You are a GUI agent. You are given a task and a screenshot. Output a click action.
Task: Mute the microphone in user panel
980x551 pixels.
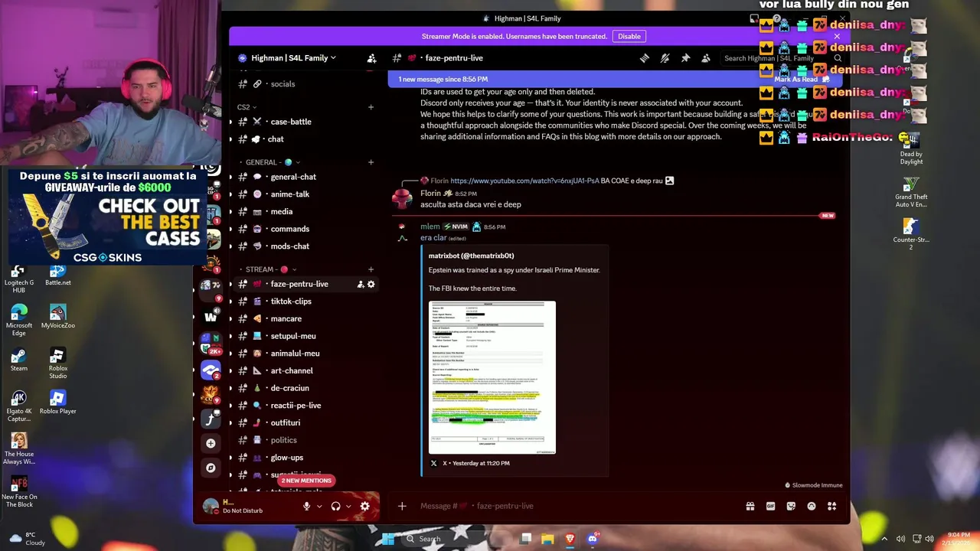click(306, 506)
